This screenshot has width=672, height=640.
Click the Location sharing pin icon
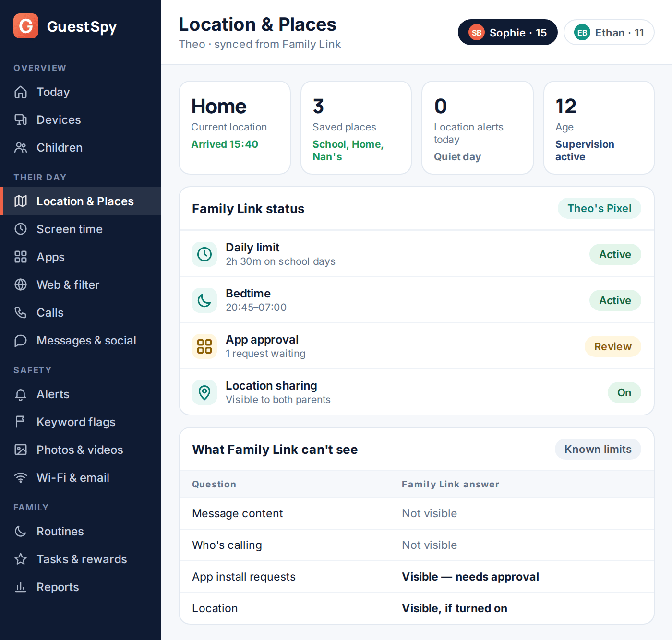(x=204, y=392)
